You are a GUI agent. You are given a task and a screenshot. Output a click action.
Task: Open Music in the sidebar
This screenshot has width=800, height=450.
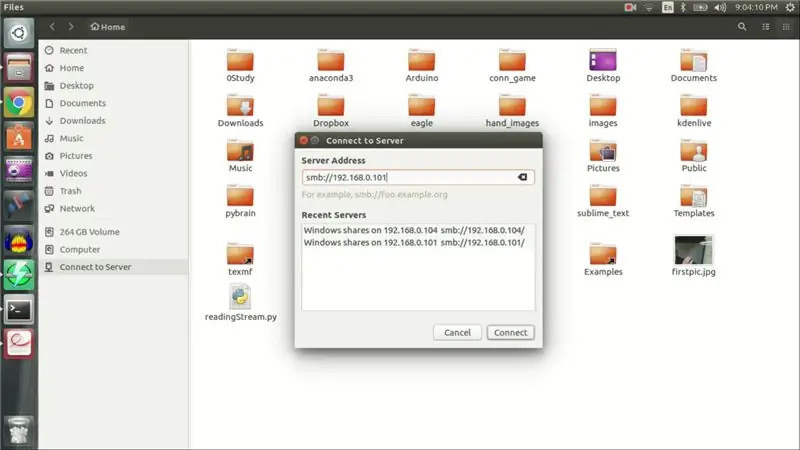[x=71, y=138]
